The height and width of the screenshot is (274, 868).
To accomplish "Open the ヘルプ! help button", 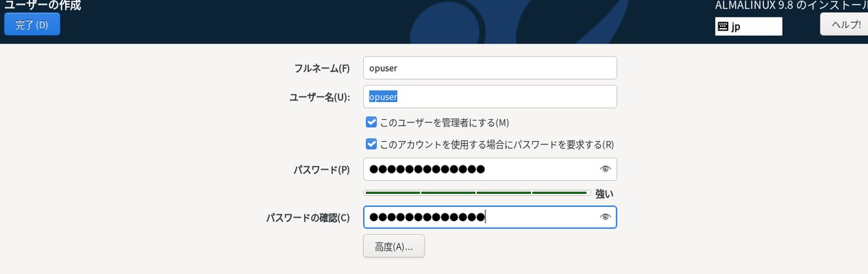I will point(844,24).
